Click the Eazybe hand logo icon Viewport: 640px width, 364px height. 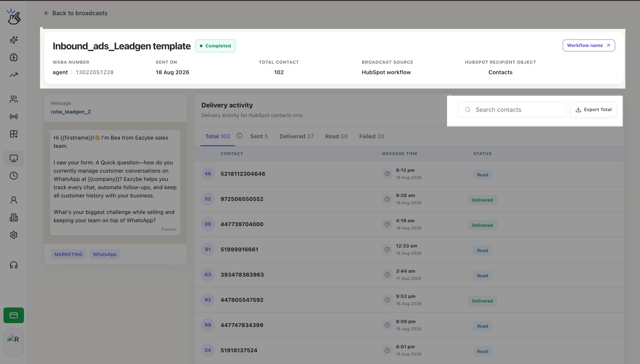pos(14,17)
